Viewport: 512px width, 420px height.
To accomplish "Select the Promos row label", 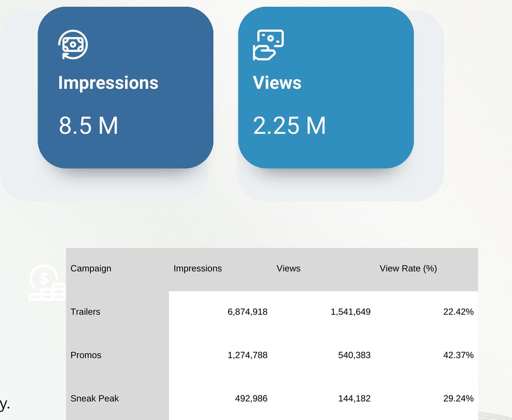I will click(x=86, y=355).
